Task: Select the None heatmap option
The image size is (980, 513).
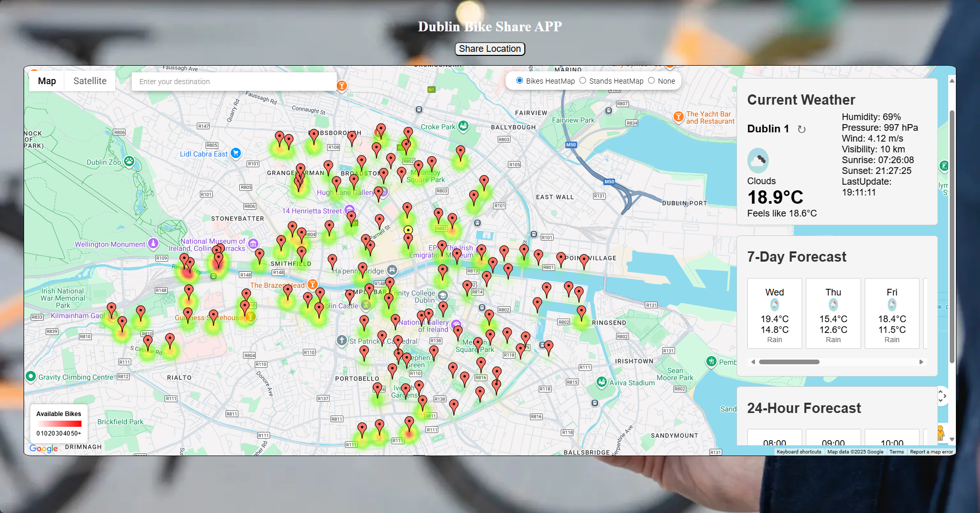Action: pos(651,81)
